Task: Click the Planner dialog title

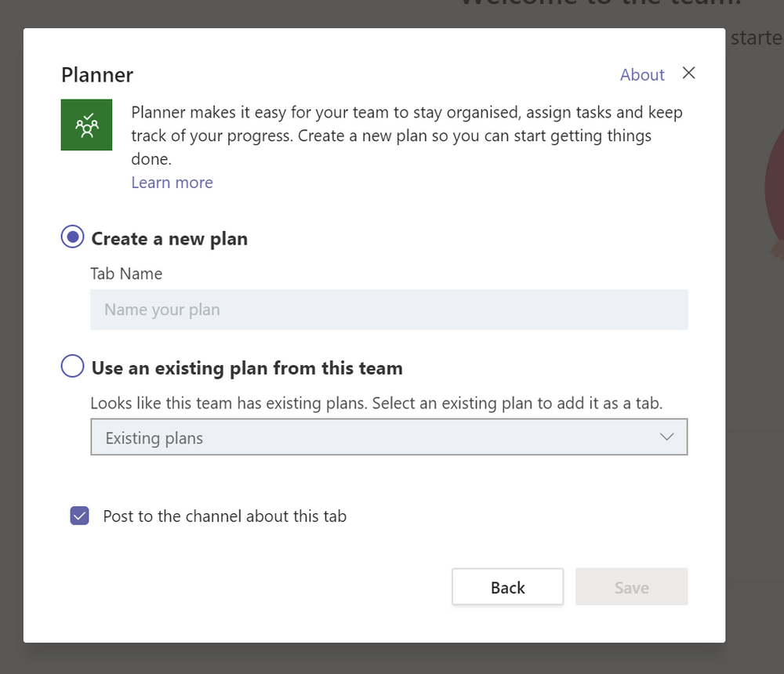Action: point(97,74)
